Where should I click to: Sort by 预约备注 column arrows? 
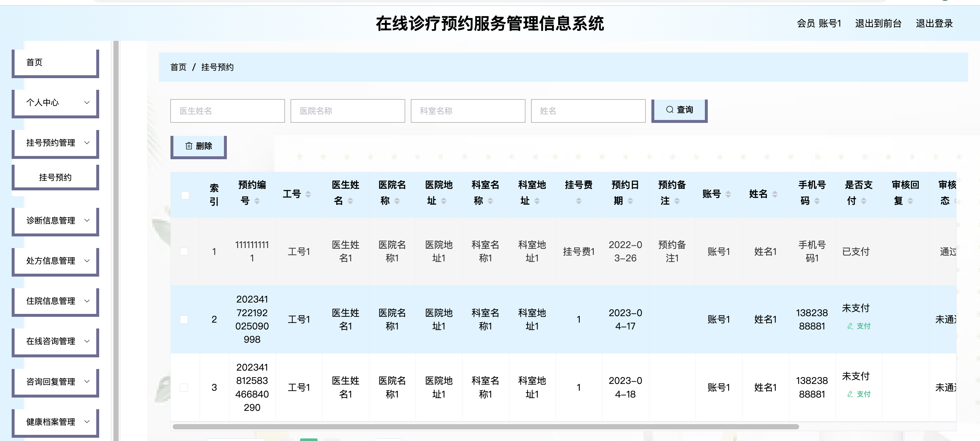(x=677, y=201)
